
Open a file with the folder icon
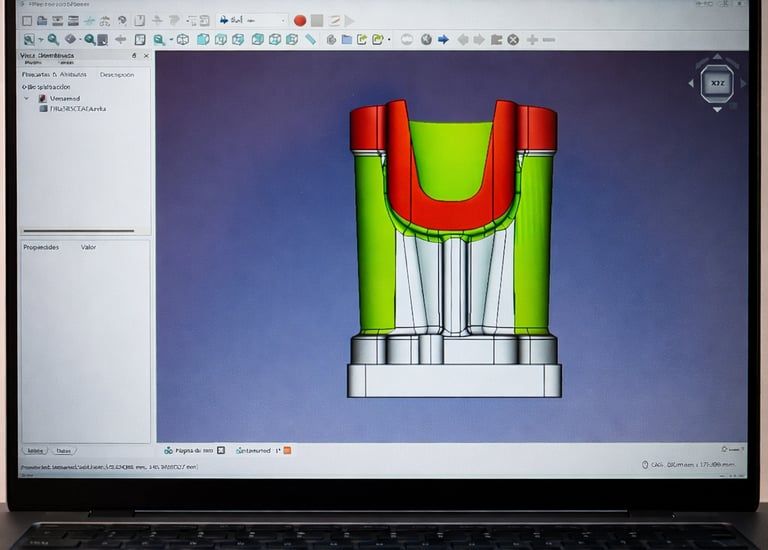[43, 21]
